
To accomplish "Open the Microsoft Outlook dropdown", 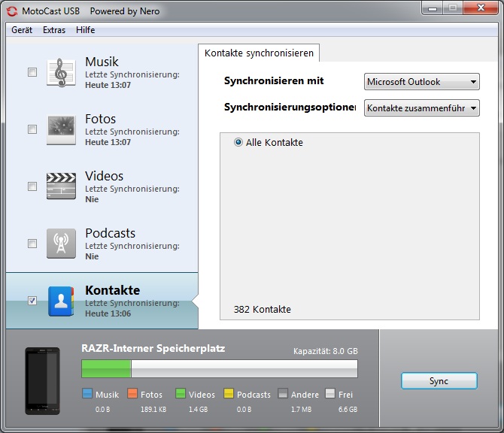I will tap(421, 82).
